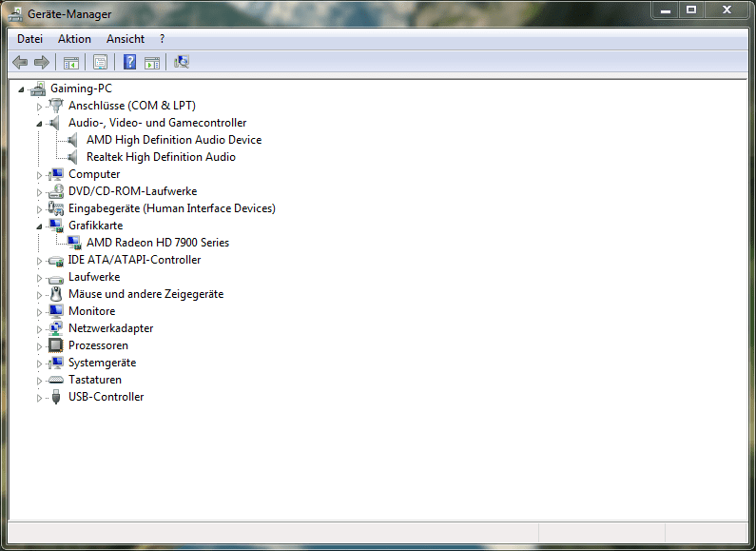The height and width of the screenshot is (551, 756).
Task: Select the Prozessoren label
Action: (x=98, y=345)
